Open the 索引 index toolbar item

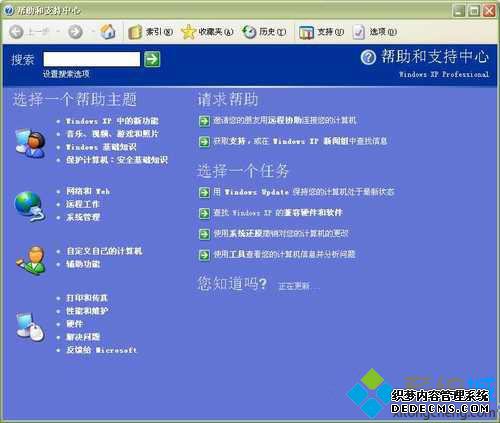151,32
